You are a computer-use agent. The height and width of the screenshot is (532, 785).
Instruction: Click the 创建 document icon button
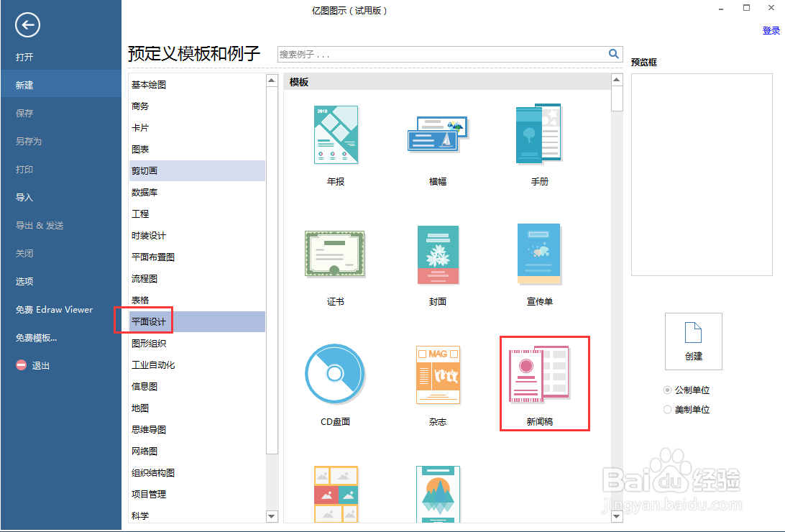pyautogui.click(x=694, y=341)
